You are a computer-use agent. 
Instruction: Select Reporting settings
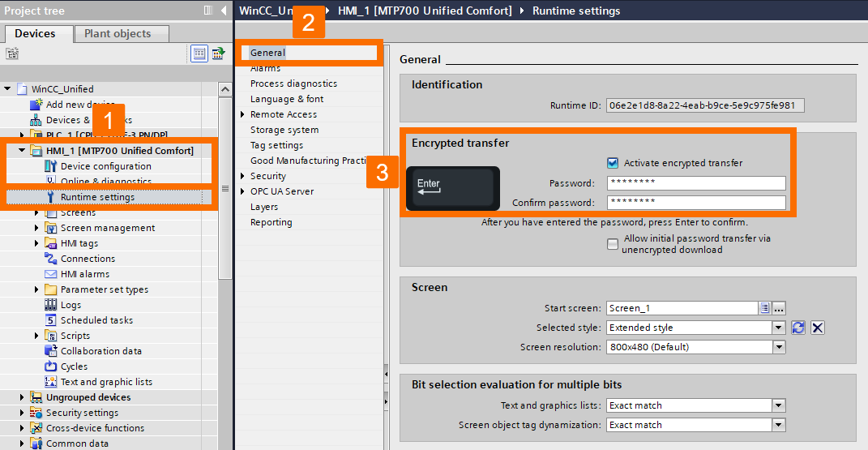click(x=272, y=222)
